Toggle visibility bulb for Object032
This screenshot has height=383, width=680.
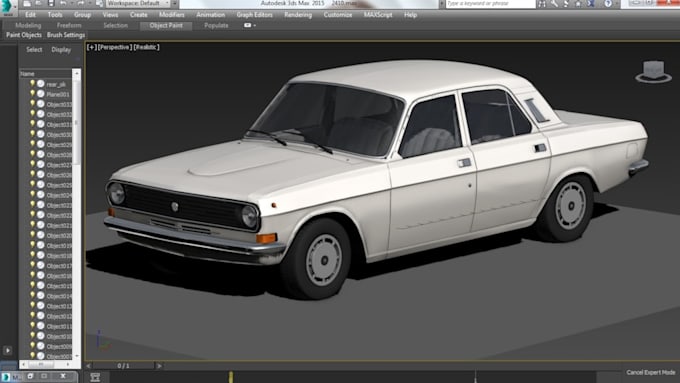[32, 114]
